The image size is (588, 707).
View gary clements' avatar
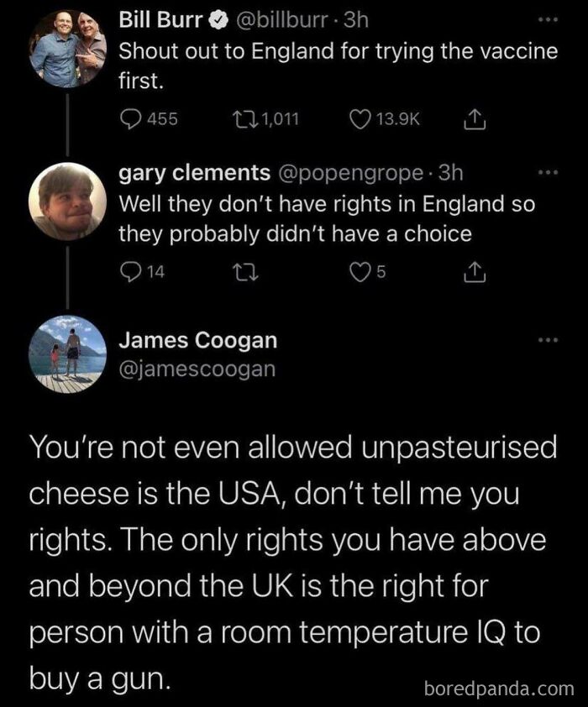tap(67, 202)
